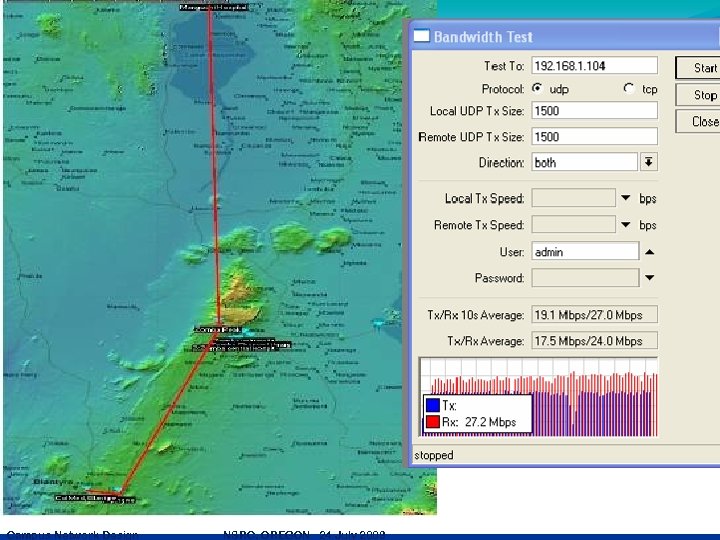Click the User field containing admin
The height and width of the screenshot is (540, 720).
pyautogui.click(x=584, y=252)
